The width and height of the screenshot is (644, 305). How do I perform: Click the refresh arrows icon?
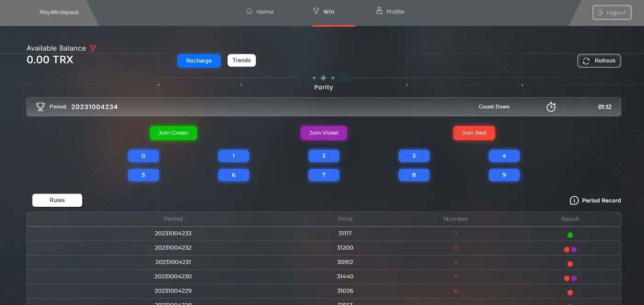586,61
